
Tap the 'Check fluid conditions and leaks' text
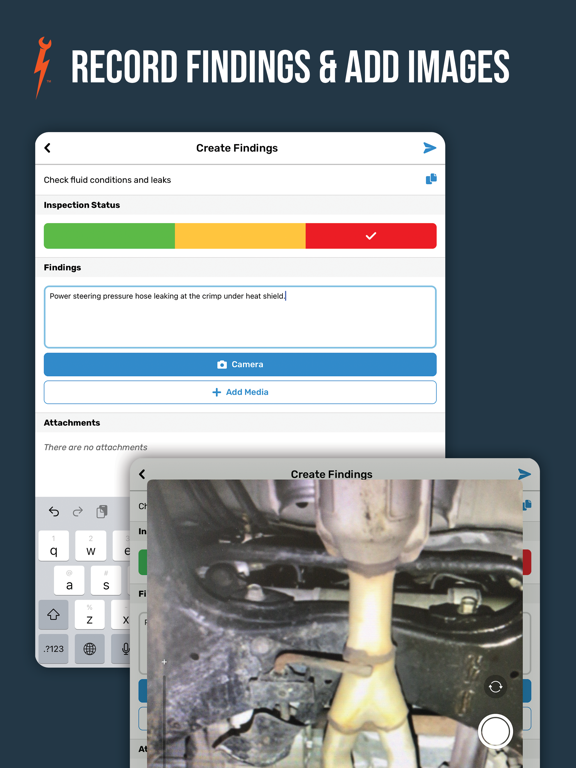tap(107, 180)
